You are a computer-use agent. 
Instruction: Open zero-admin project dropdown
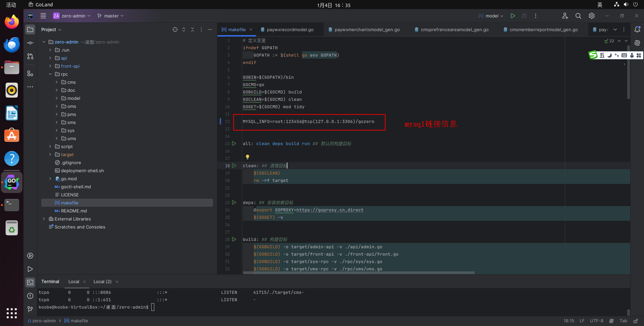tap(72, 16)
